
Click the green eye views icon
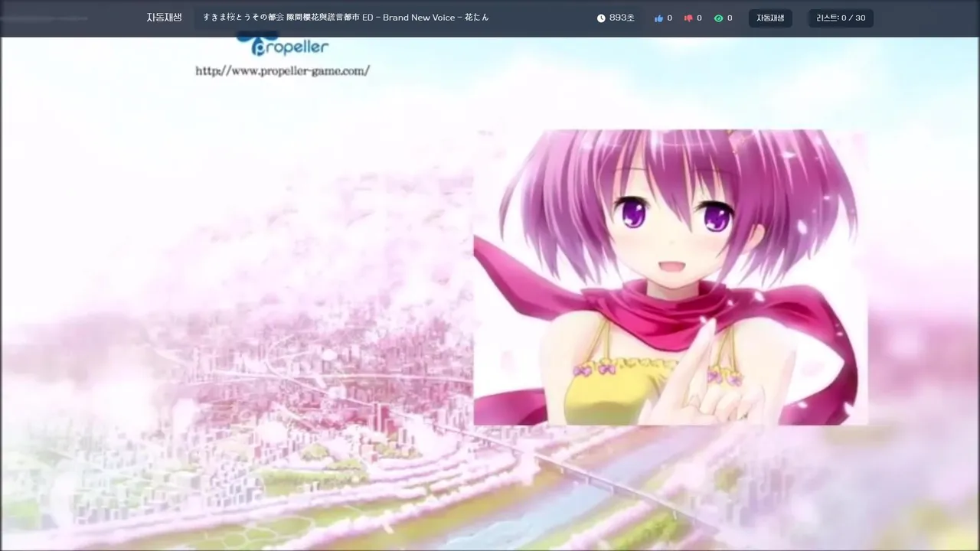point(718,18)
